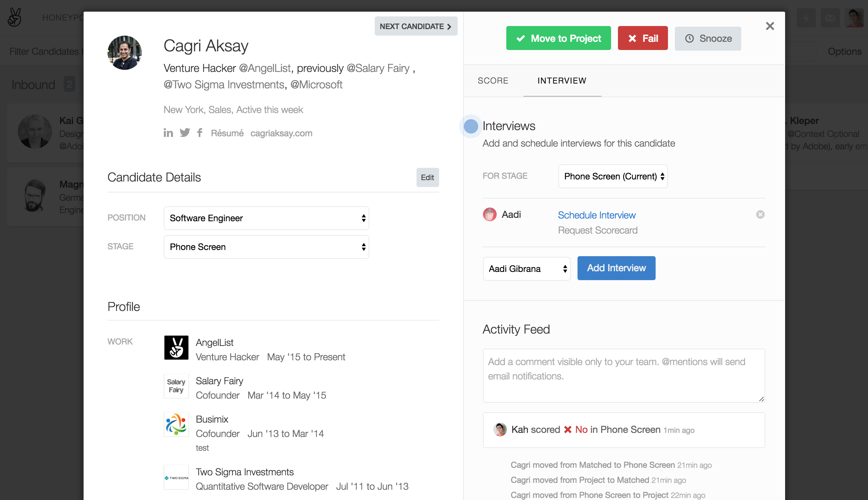
Task: Click the green Move to Project button
Action: (x=558, y=38)
